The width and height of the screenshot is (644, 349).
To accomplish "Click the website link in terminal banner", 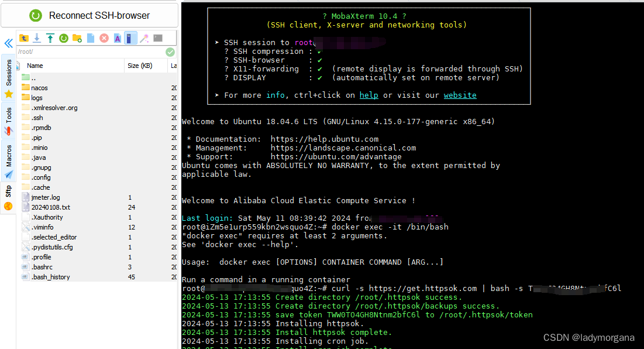I will click(460, 95).
